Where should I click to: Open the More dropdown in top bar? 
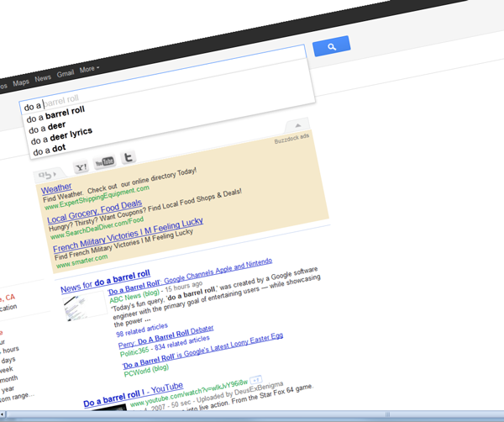(89, 69)
